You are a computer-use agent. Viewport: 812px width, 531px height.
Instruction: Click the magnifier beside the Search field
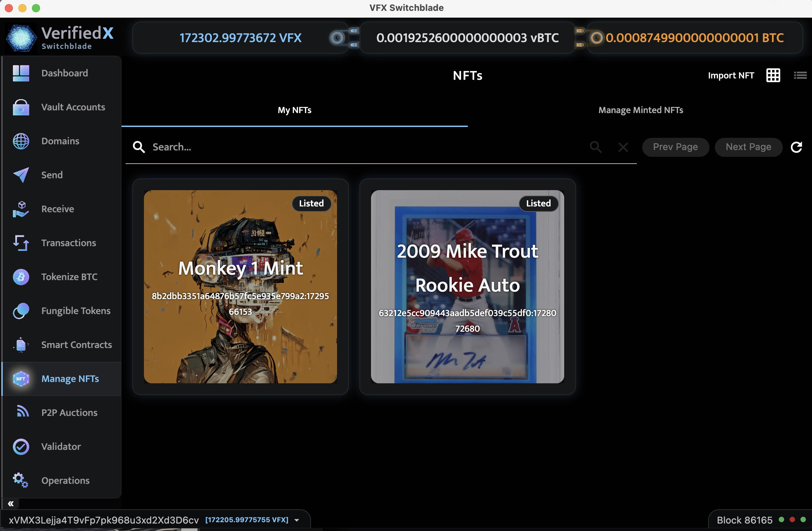[x=139, y=147]
